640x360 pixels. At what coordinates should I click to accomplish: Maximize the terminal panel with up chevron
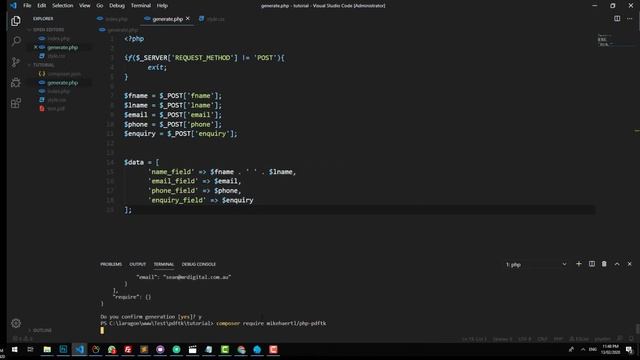point(617,264)
